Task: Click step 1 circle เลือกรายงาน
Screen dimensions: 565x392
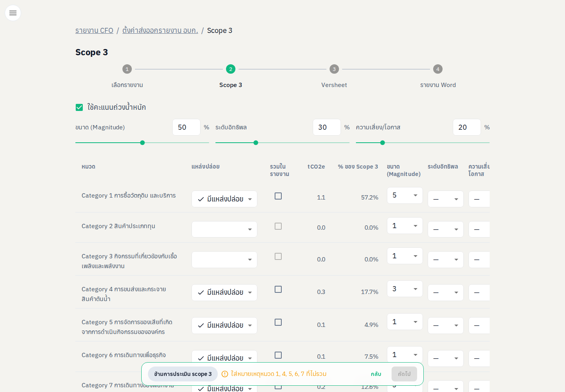Action: 127,69
